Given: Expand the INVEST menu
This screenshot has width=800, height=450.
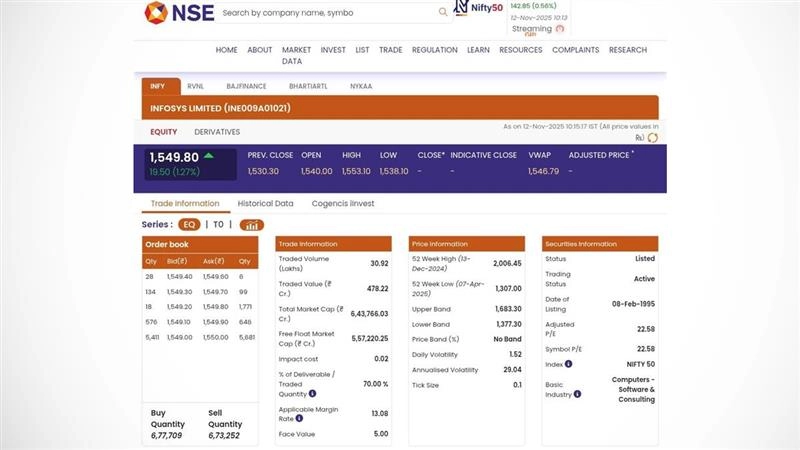Looking at the screenshot, I should pos(333,50).
